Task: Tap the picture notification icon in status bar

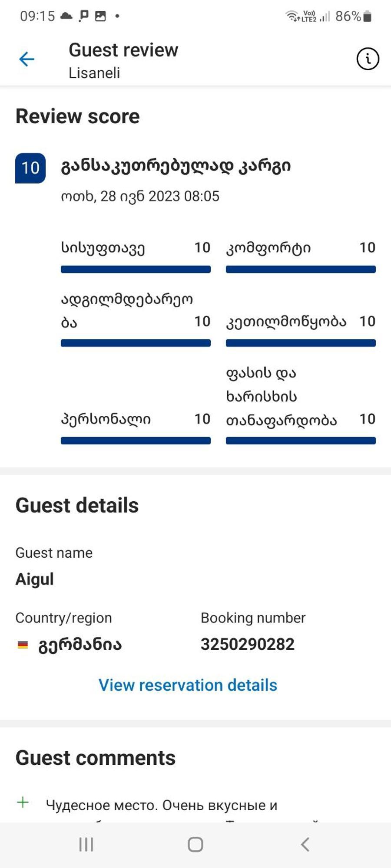Action: pos(100,16)
